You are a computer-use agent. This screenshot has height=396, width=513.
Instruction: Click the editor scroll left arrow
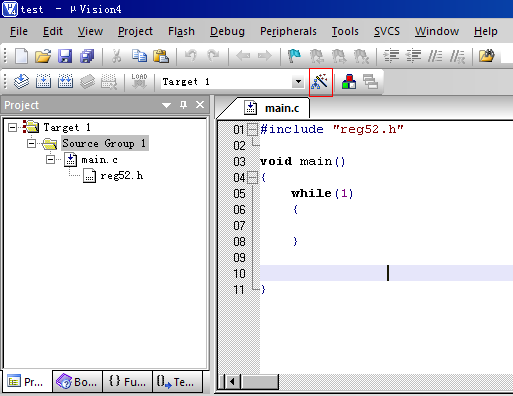coord(233,382)
